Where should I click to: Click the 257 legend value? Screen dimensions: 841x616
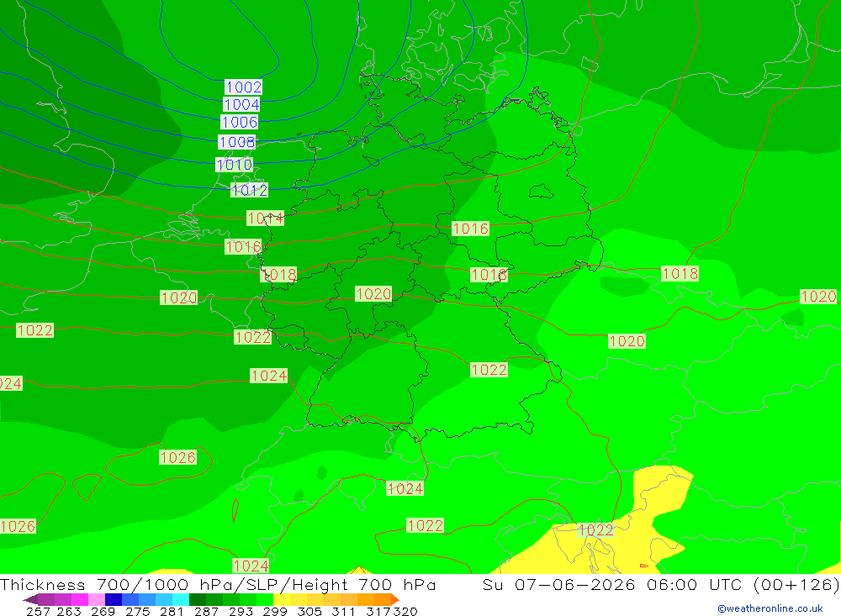[x=38, y=611]
